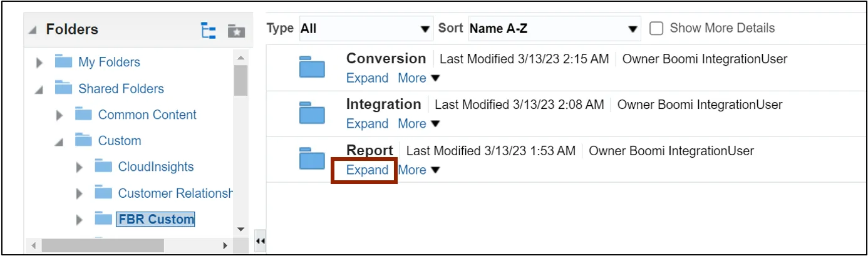Click the folder tree view icon in Folders header
Image resolution: width=868 pixels, height=256 pixels.
coord(208,30)
